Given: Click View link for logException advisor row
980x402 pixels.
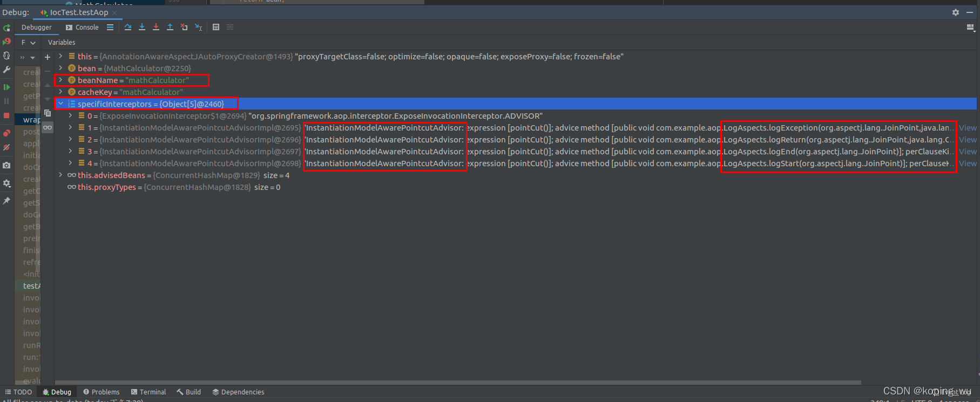Looking at the screenshot, I should tap(968, 128).
